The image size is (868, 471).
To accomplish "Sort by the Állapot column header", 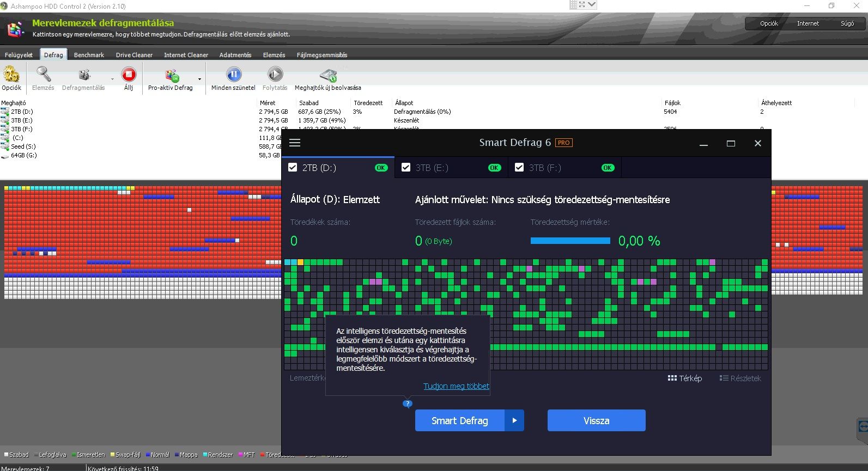I will pyautogui.click(x=404, y=102).
